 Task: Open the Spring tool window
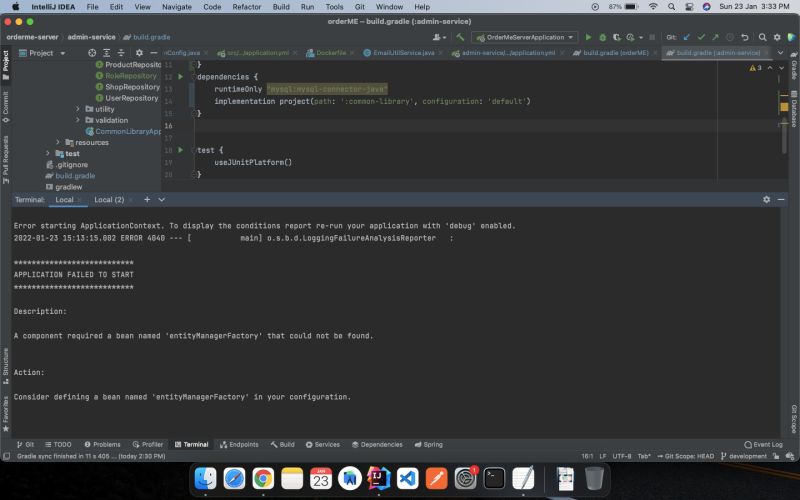pyautogui.click(x=429, y=444)
